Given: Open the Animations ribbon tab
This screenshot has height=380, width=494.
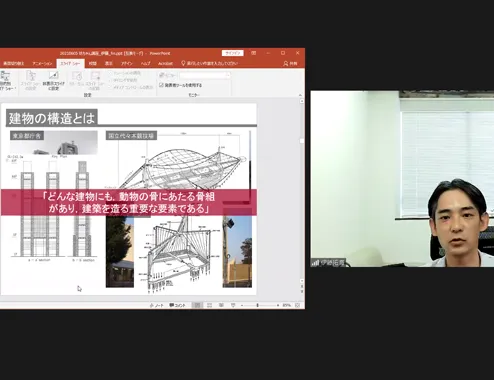Looking at the screenshot, I should (42, 63).
